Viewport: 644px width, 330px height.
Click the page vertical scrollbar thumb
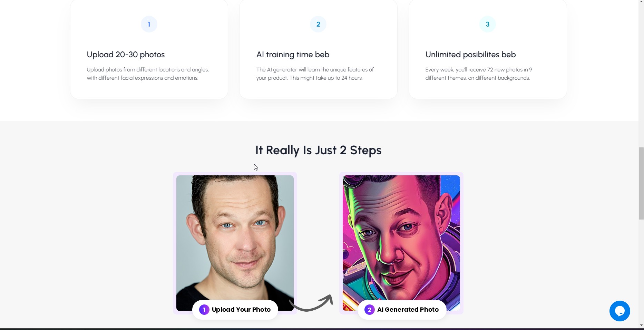click(641, 183)
